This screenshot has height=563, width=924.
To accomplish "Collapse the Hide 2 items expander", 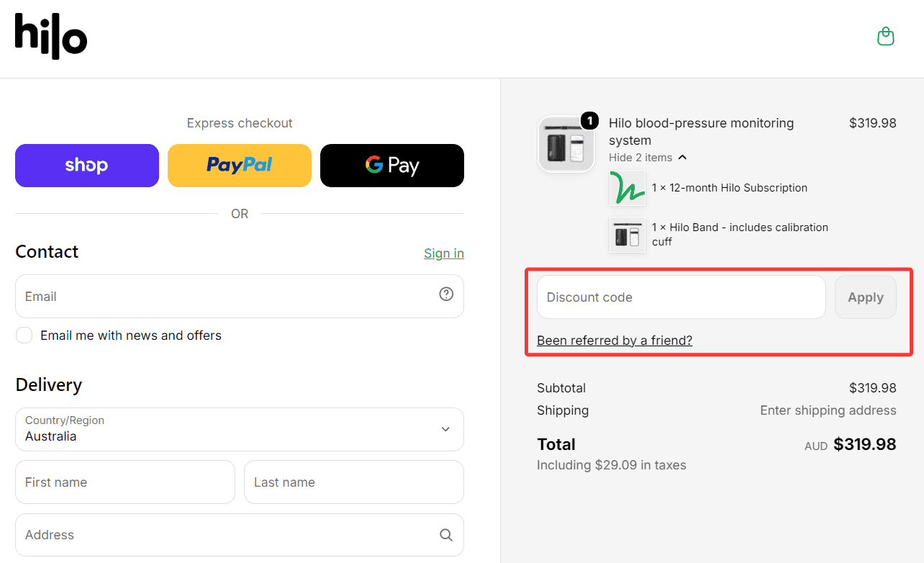I will click(x=648, y=158).
